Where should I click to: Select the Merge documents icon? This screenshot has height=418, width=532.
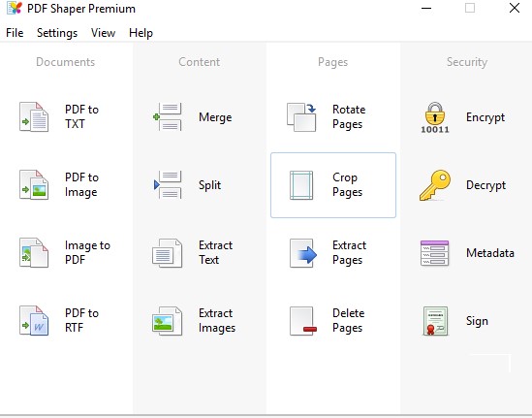click(x=168, y=117)
